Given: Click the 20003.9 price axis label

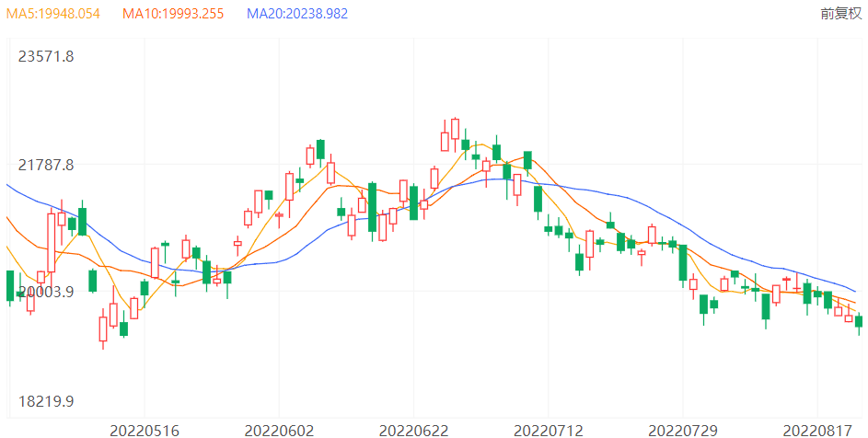Looking at the screenshot, I should (46, 292).
